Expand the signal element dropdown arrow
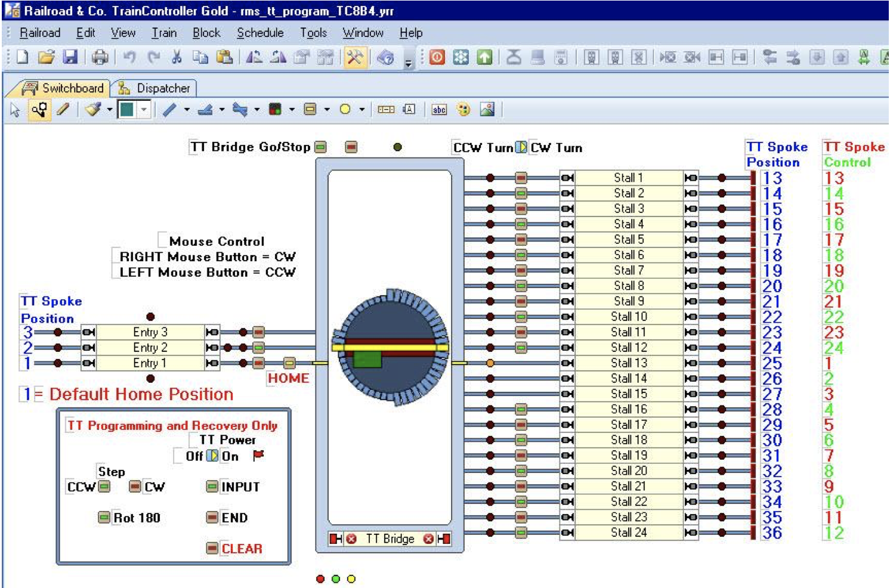Image resolution: width=890 pixels, height=588 pixels. pyautogui.click(x=292, y=110)
